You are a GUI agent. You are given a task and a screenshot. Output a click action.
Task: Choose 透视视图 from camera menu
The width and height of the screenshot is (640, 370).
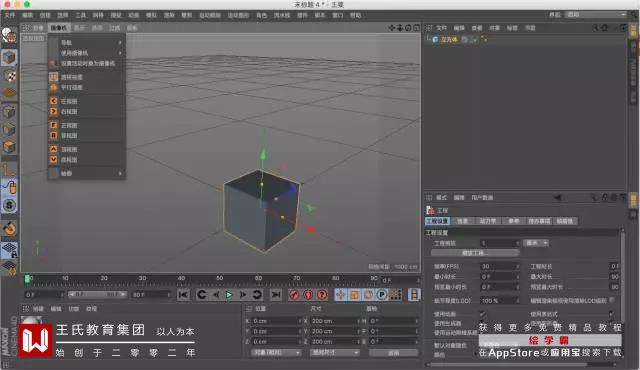tap(87, 77)
